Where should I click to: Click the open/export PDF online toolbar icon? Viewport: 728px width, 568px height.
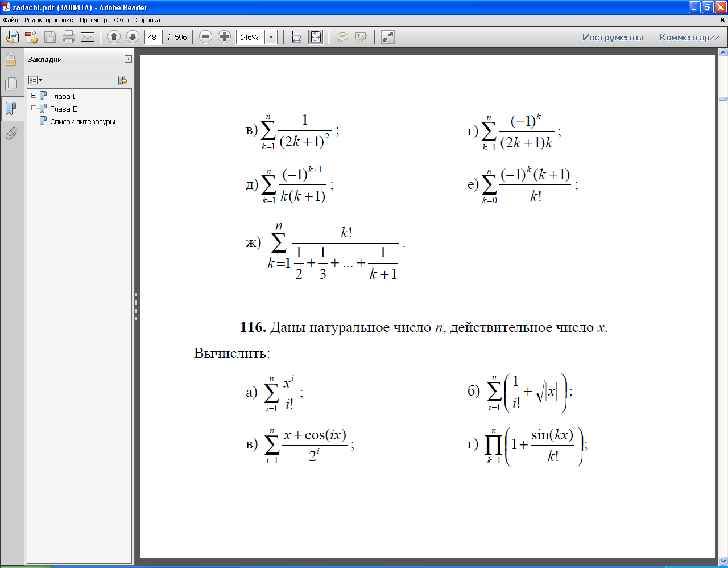(12, 38)
